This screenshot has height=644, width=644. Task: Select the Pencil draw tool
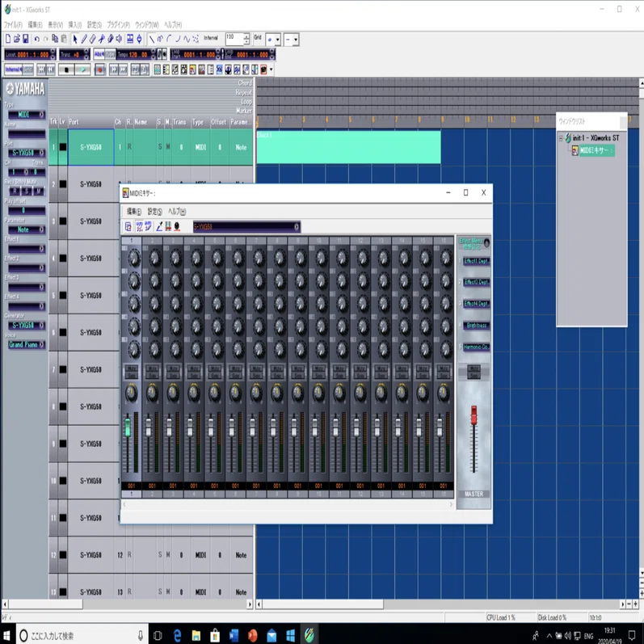84,39
